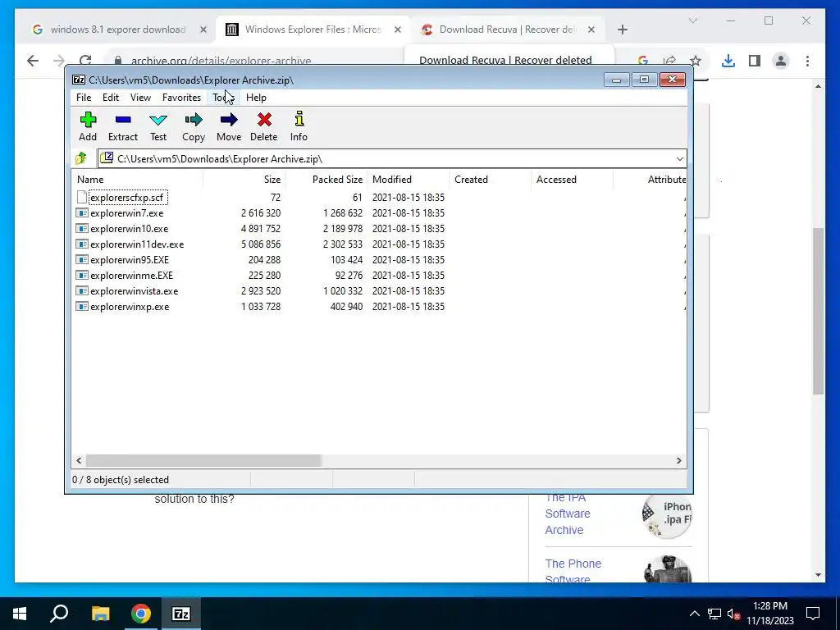Select explorerwinme.EXE file name
The image size is (840, 630).
tap(131, 276)
